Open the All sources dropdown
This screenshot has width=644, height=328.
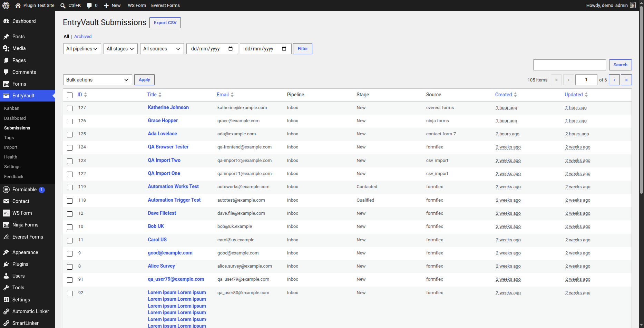162,49
